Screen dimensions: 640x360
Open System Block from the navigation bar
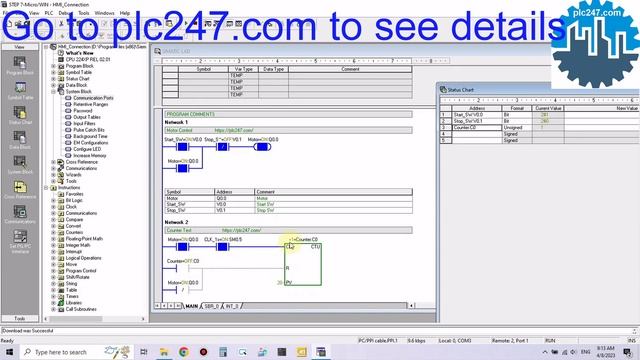pyautogui.click(x=20, y=164)
